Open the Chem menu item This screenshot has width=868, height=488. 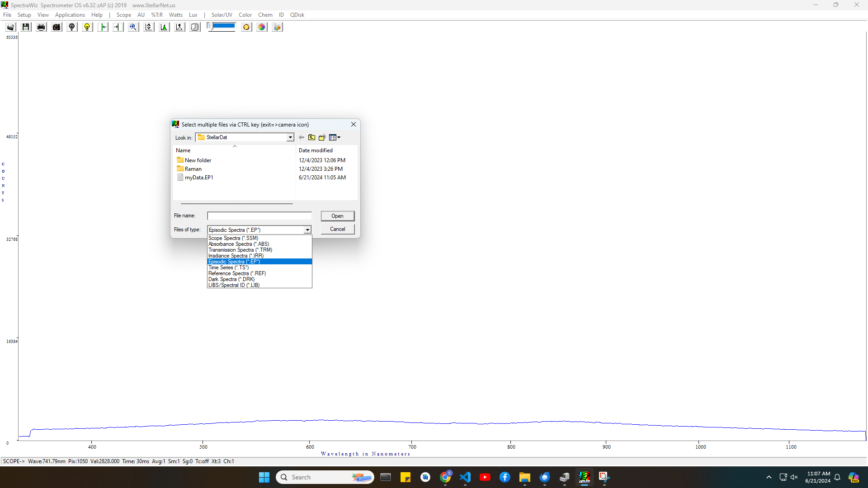265,15
